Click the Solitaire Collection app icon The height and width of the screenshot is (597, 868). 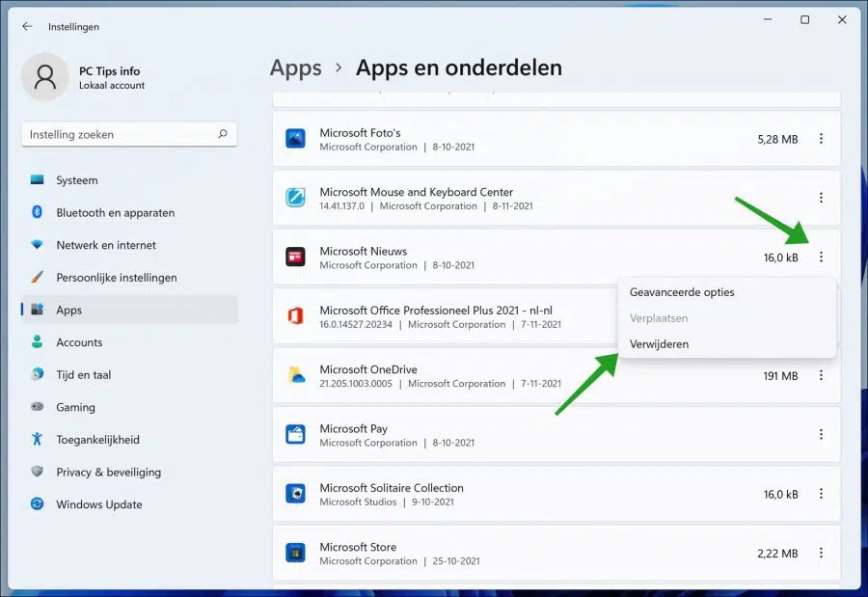[x=296, y=494]
